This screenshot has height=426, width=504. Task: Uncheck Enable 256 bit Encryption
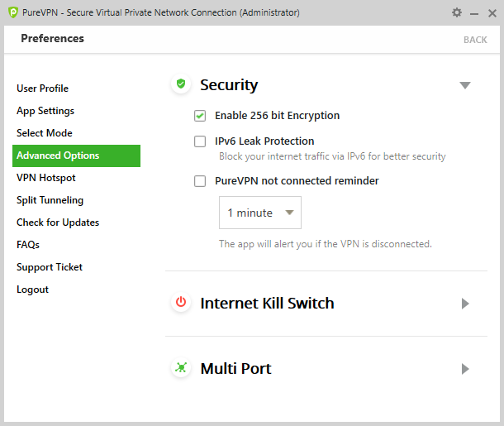tap(200, 116)
